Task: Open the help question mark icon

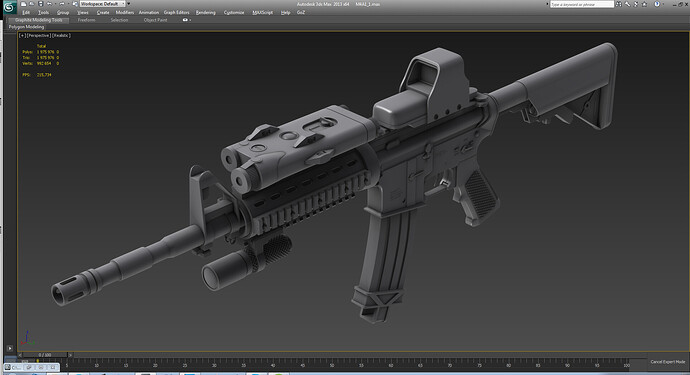Action: [x=657, y=4]
